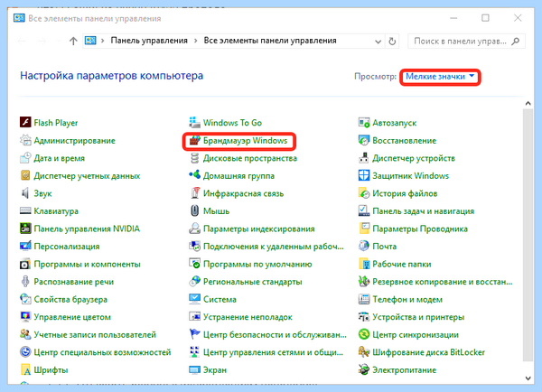Click the Звук speaker icon

coord(25,193)
